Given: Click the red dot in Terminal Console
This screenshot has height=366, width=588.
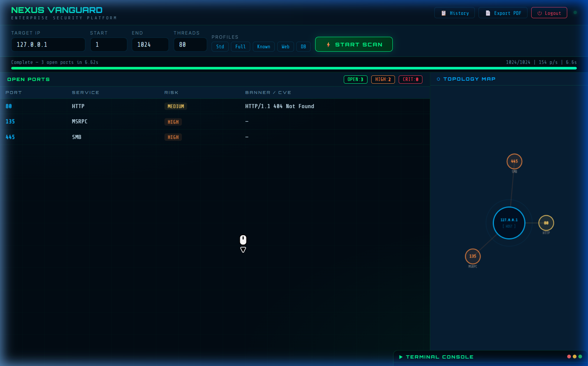Looking at the screenshot, I should [x=569, y=357].
